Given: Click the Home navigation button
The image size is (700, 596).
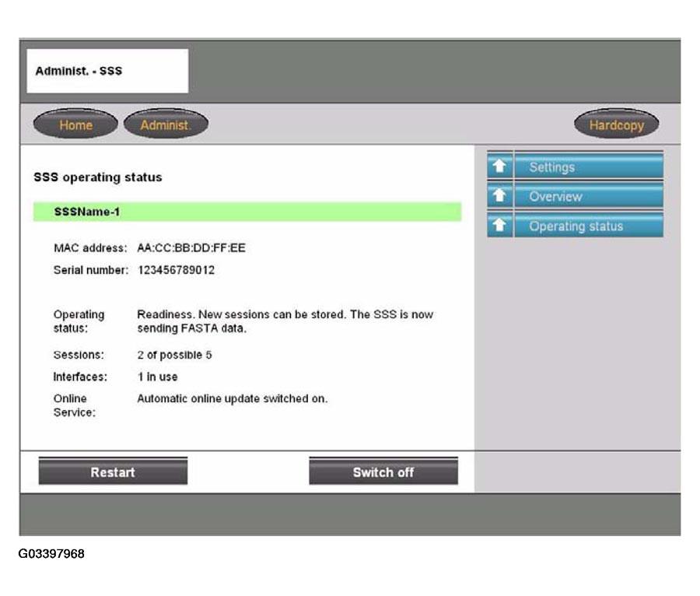Looking at the screenshot, I should [x=75, y=124].
